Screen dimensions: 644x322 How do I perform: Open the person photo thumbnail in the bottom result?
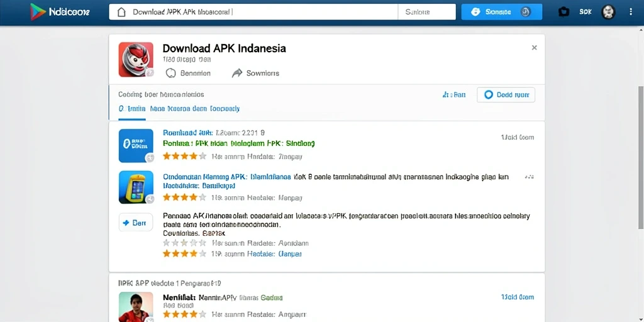click(136, 307)
